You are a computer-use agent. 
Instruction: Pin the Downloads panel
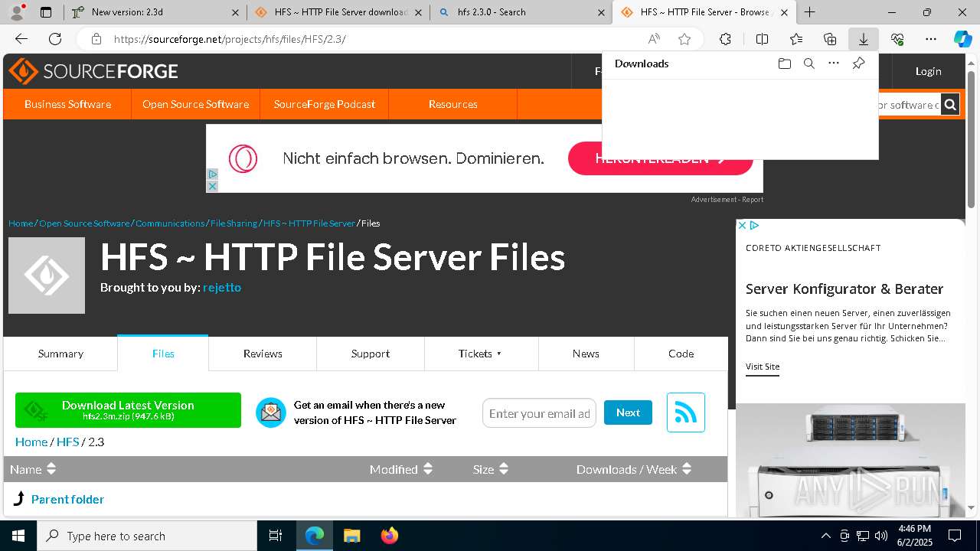coord(858,64)
